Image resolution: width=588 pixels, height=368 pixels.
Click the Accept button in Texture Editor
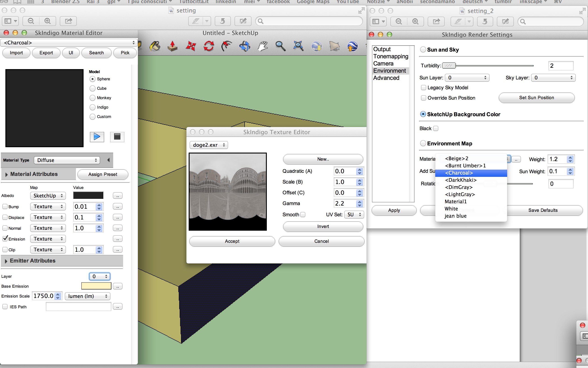[x=232, y=241]
